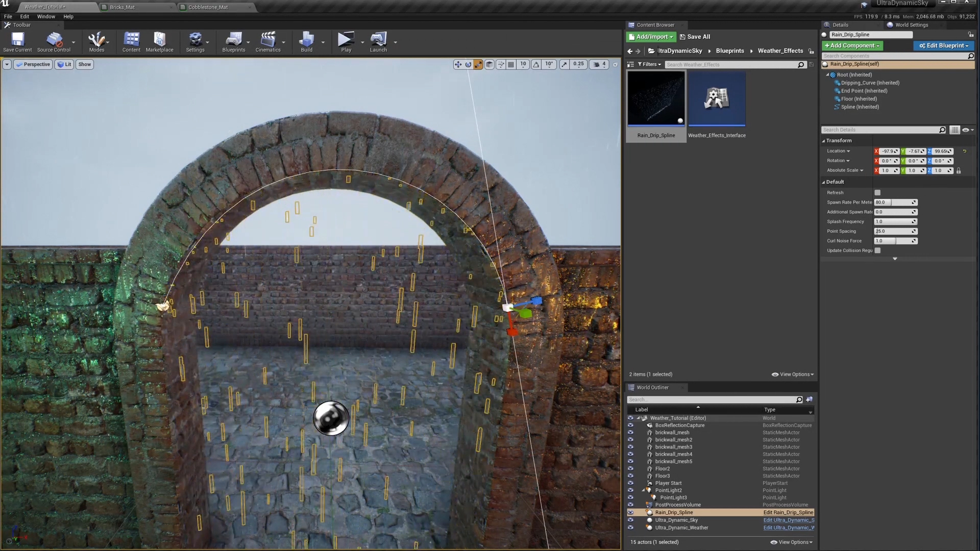Click the Launch toolbar icon
980x551 pixels.
(x=378, y=42)
